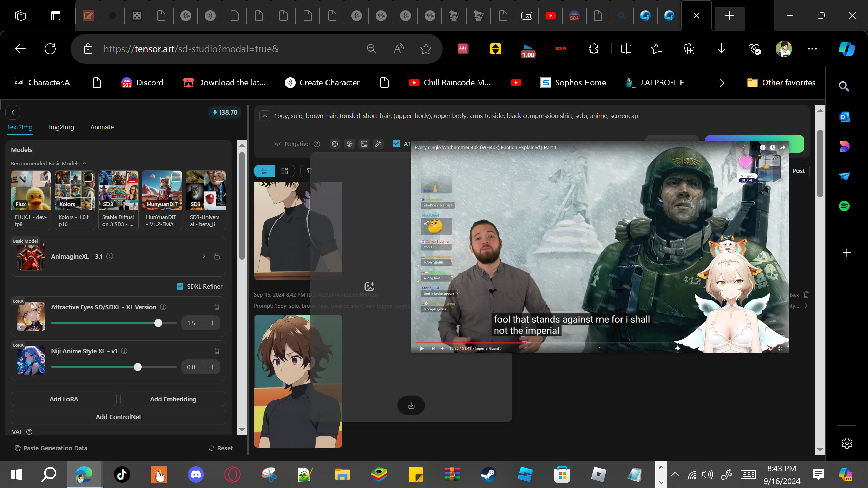
Task: Expand the Imperial Guard chapter list
Action: 488,348
